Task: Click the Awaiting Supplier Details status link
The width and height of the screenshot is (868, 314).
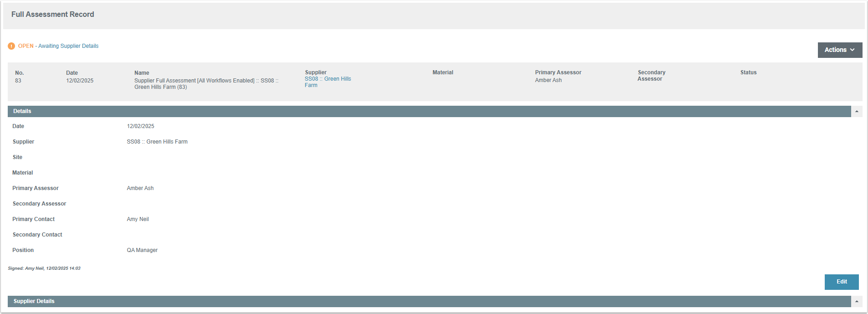Action: coord(68,46)
